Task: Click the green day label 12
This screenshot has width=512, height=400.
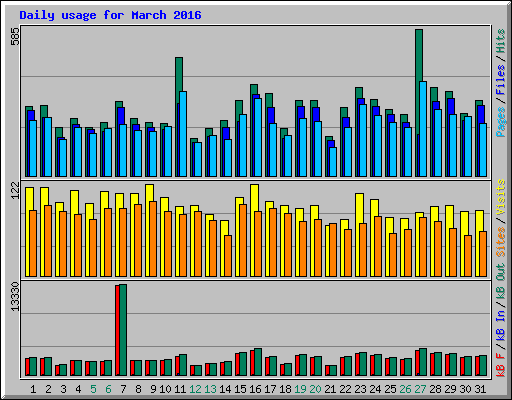Action: tap(195, 389)
